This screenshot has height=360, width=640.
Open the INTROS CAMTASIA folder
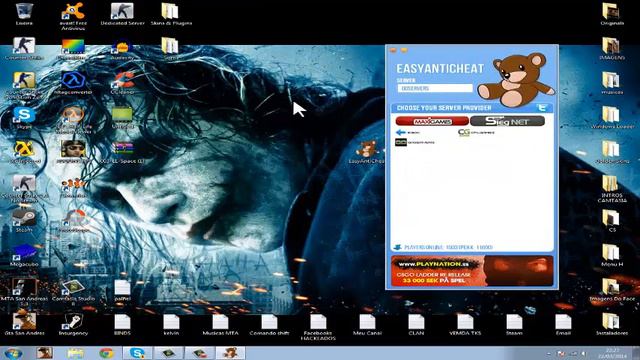click(x=611, y=189)
